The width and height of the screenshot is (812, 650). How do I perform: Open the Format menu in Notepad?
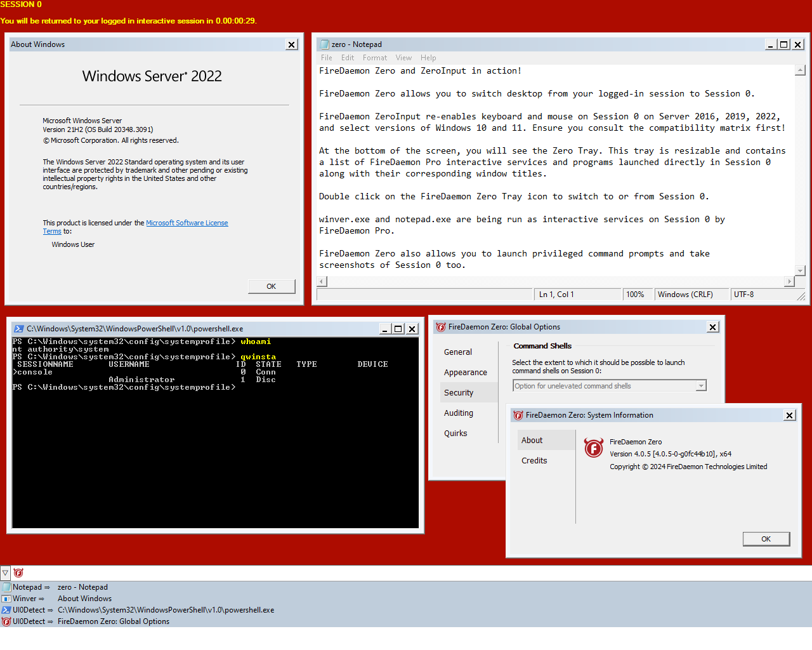point(375,58)
